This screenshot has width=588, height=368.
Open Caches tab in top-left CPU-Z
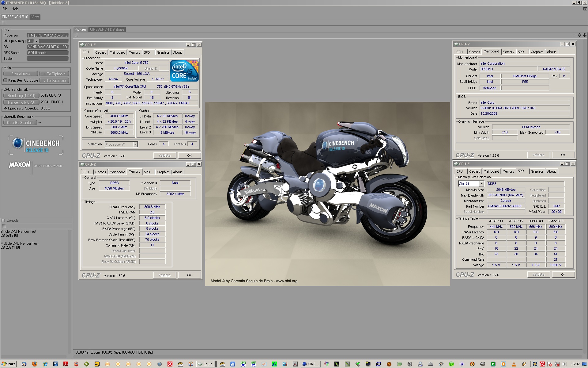point(100,52)
